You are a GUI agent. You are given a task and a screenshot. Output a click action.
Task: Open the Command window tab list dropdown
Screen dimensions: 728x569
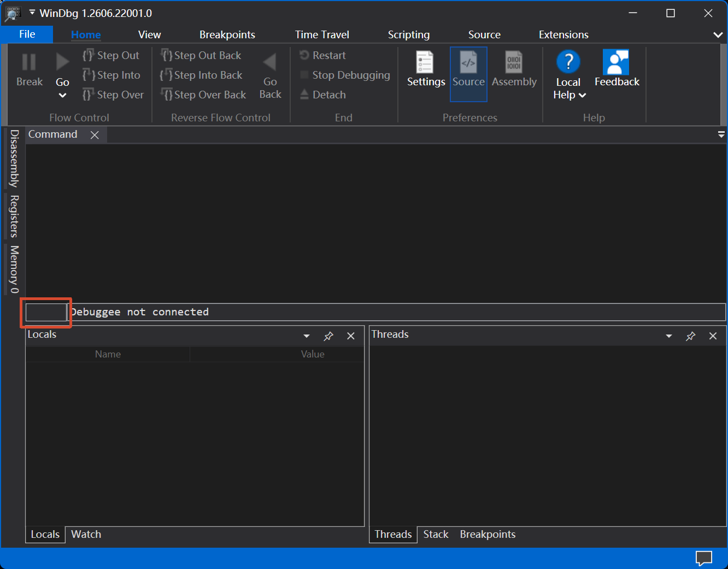point(721,134)
